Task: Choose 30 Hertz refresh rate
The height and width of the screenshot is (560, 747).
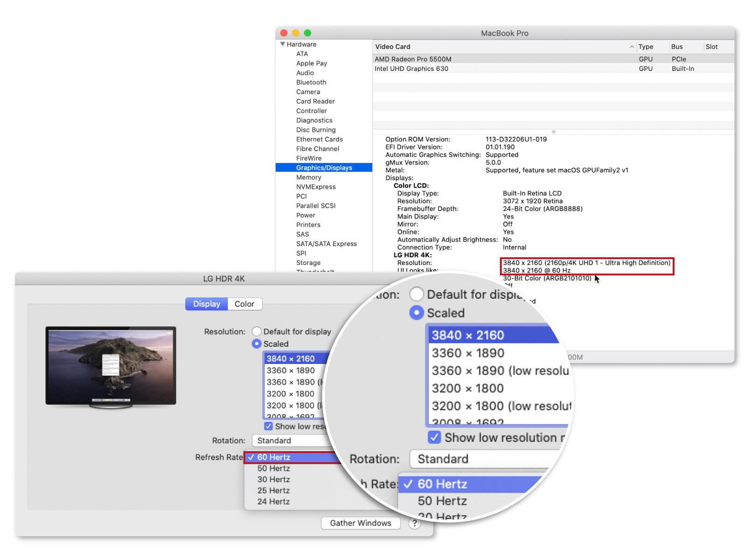Action: [274, 480]
